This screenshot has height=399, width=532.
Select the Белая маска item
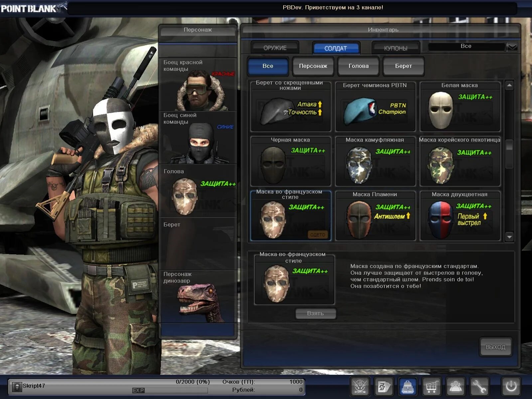coord(460,106)
